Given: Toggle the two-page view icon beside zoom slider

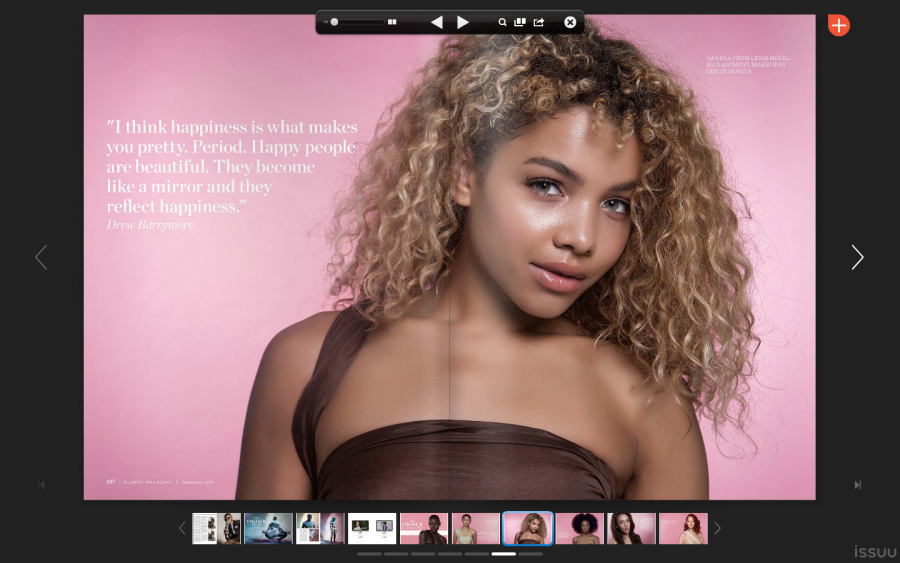Looking at the screenshot, I should 393,22.
